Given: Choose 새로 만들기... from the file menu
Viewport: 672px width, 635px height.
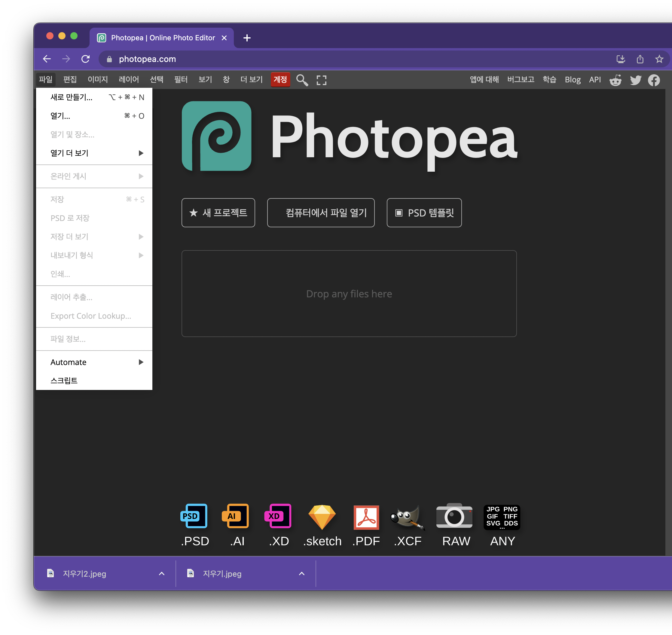Looking at the screenshot, I should (x=94, y=97).
